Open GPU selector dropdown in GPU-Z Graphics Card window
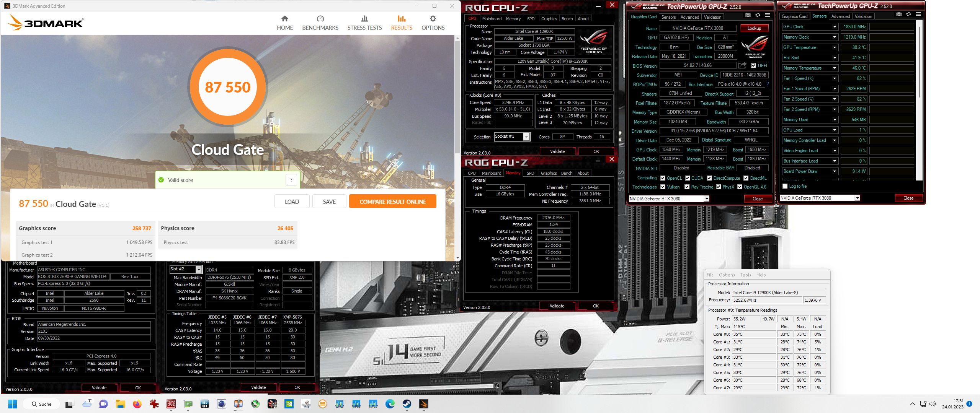The width and height of the screenshot is (980, 413). point(706,199)
